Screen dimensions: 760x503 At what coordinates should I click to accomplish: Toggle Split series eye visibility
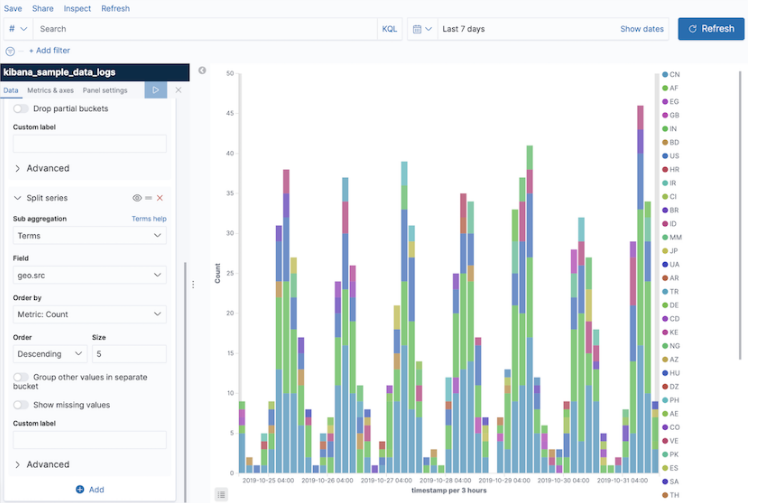tap(137, 198)
